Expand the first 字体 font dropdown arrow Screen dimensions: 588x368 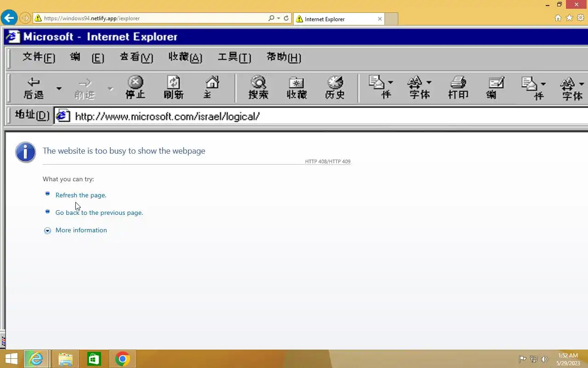[x=429, y=83]
